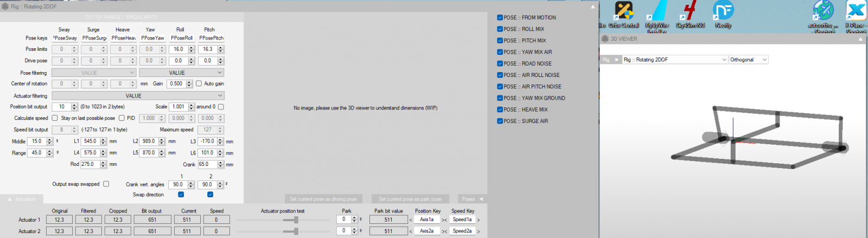This screenshot has width=868, height=238.
Task: Click the right arrow after Speed1a key
Action: (x=478, y=220)
